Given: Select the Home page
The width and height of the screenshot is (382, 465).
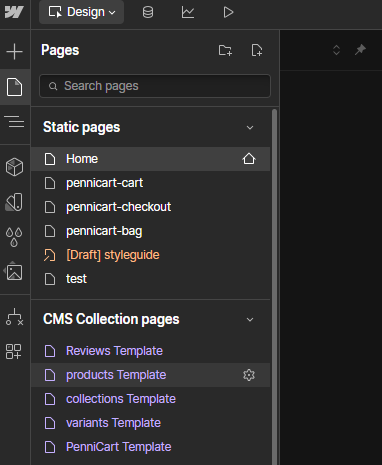Looking at the screenshot, I should click(151, 159).
